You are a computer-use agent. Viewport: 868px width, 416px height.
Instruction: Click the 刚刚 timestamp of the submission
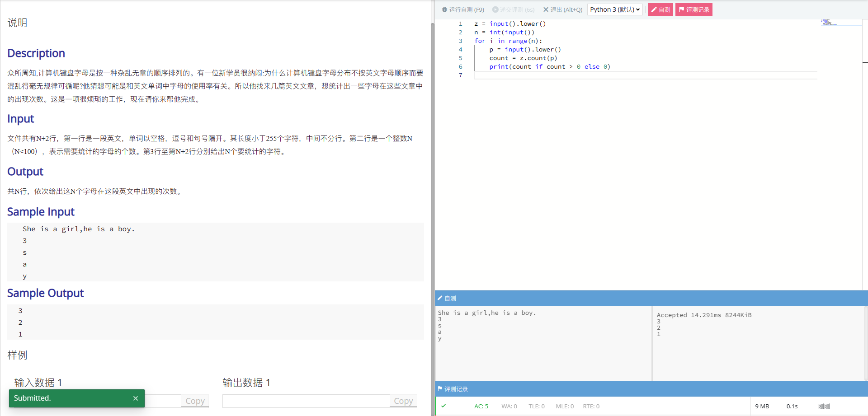[824, 406]
